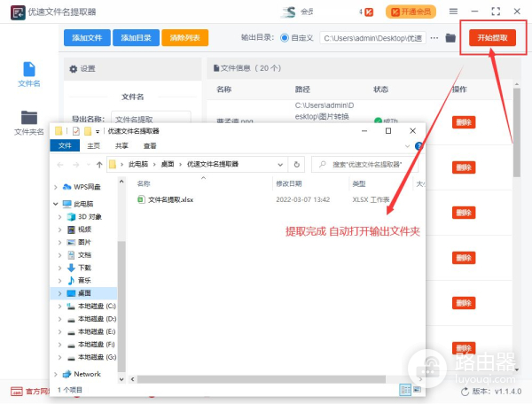Select the file 文件名提取.xlsx
The image size is (532, 404).
tap(170, 199)
